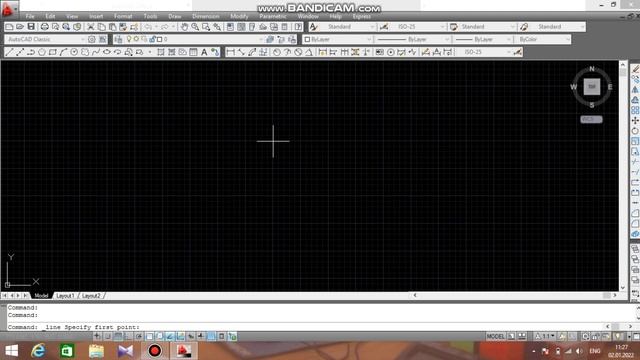Open Internet Explorer from taskbar

pyautogui.click(x=38, y=351)
